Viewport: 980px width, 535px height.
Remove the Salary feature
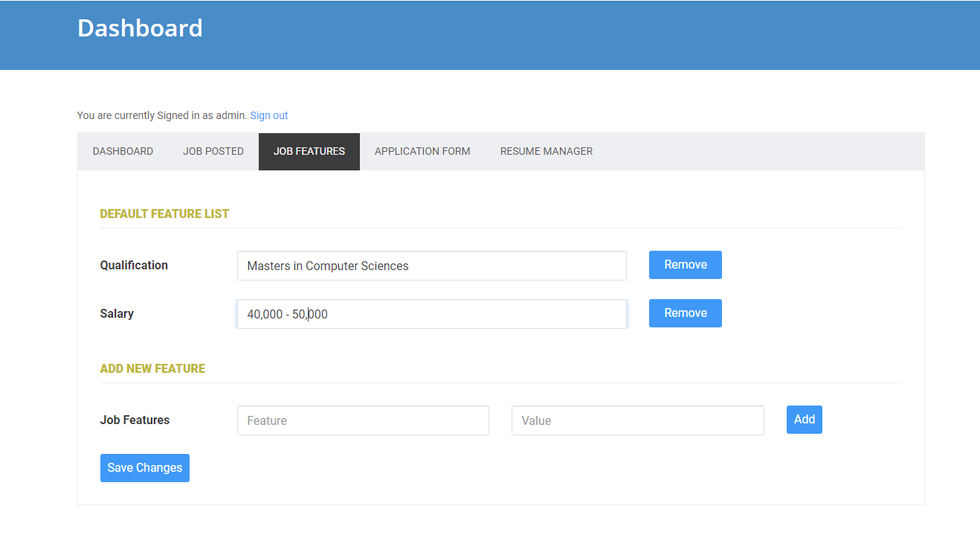pyautogui.click(x=685, y=313)
